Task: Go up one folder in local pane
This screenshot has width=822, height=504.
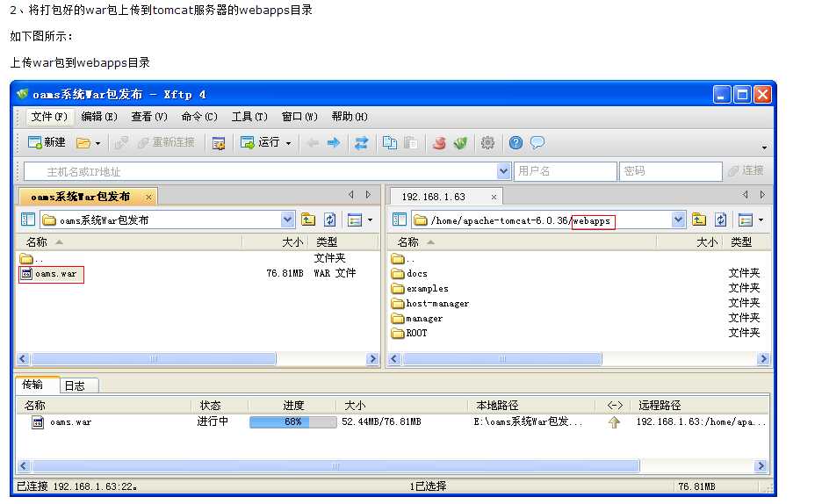Action: click(x=308, y=220)
